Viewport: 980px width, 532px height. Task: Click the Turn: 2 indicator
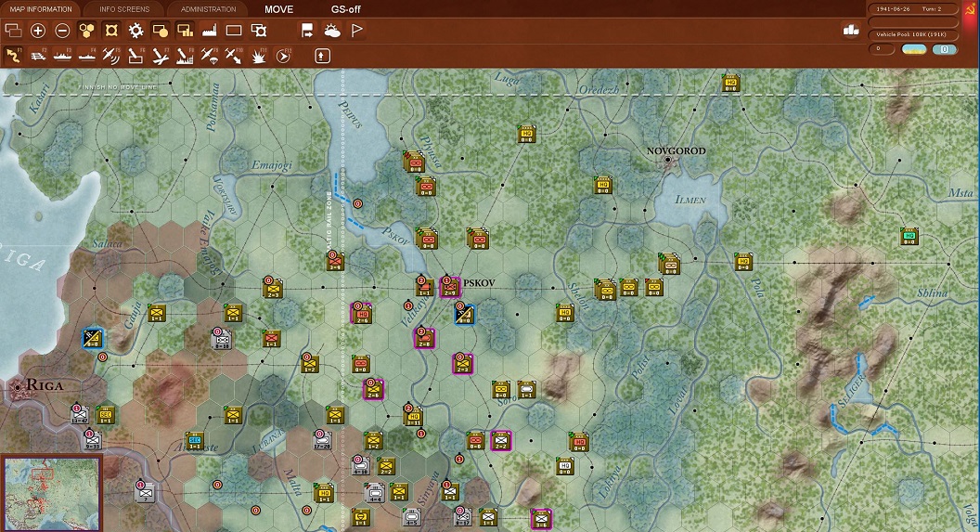[931, 8]
